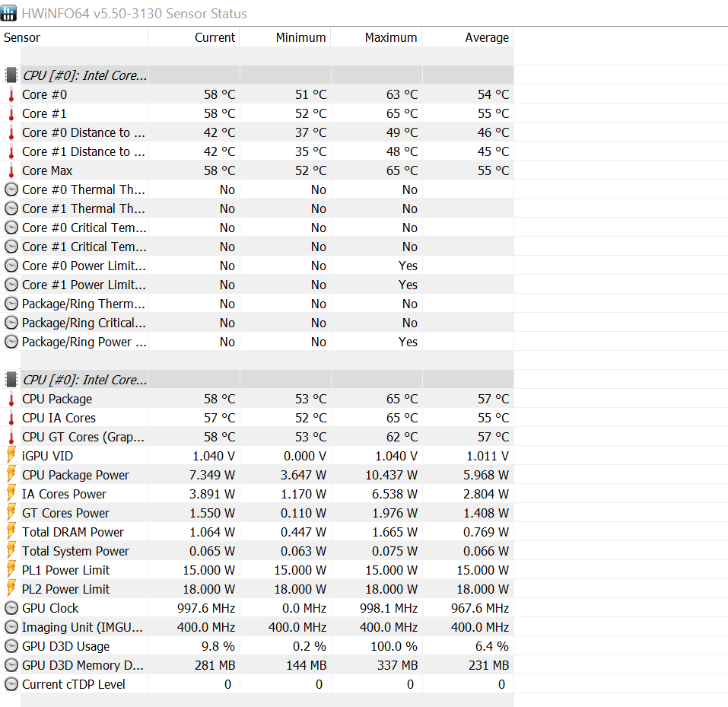Click Core #1 Distance minimum 35 °C

tap(310, 152)
